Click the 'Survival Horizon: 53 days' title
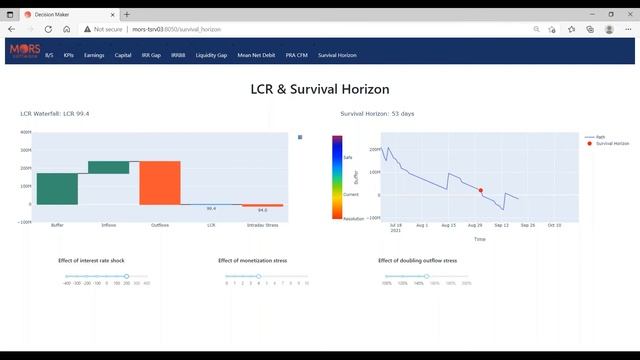Image resolution: width=640 pixels, height=360 pixels. [x=377, y=113]
